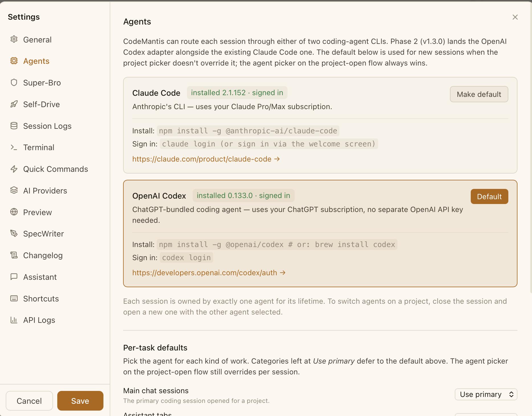The width and height of the screenshot is (532, 416).
Task: Click the Claude Code card title
Action: (156, 93)
